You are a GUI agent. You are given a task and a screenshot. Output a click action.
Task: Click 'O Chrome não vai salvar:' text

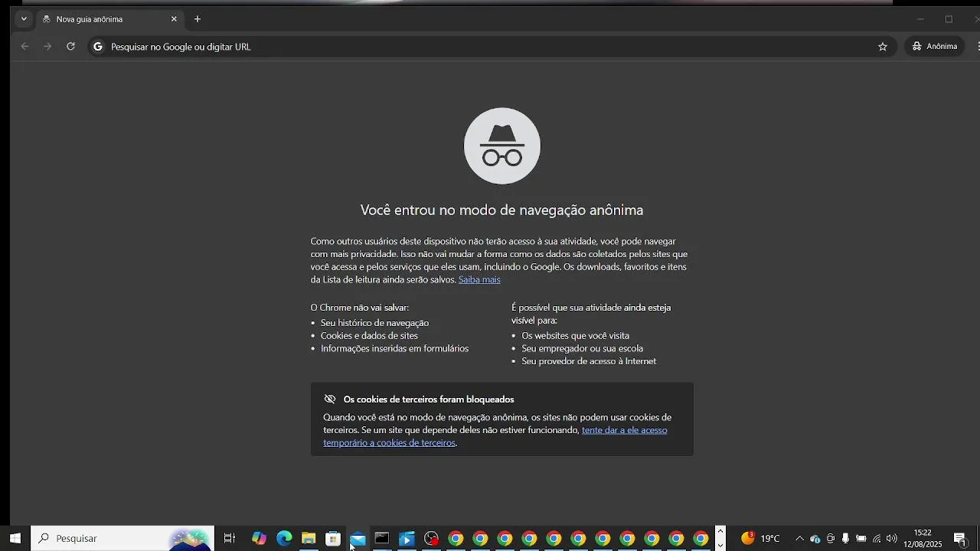tap(360, 308)
